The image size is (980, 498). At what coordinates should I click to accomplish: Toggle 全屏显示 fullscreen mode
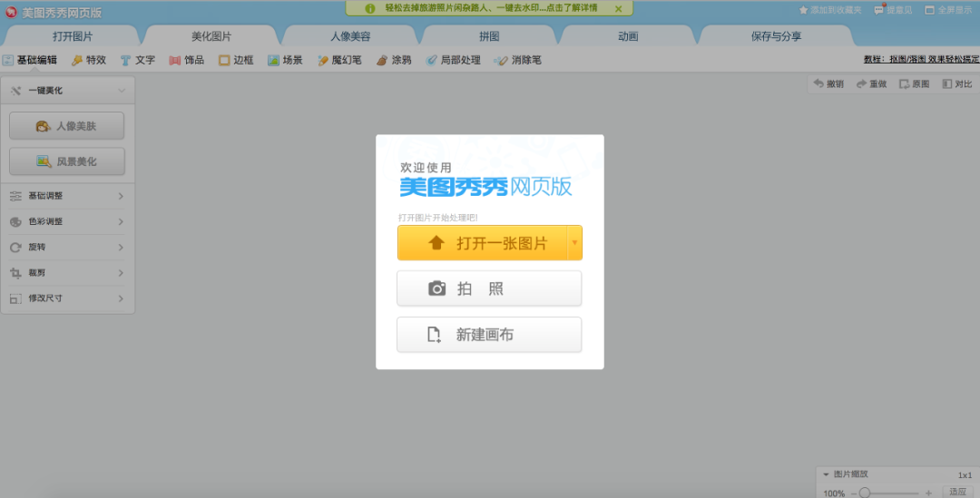948,10
